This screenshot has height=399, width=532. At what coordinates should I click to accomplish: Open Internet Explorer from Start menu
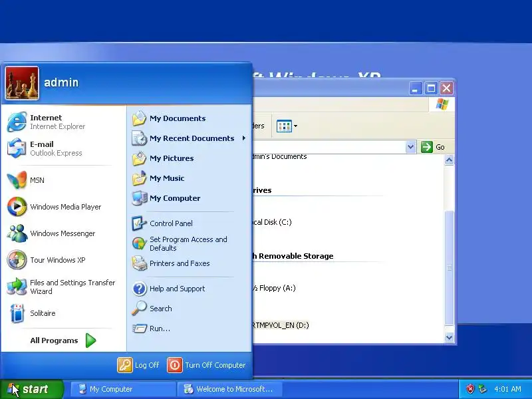pyautogui.click(x=63, y=122)
